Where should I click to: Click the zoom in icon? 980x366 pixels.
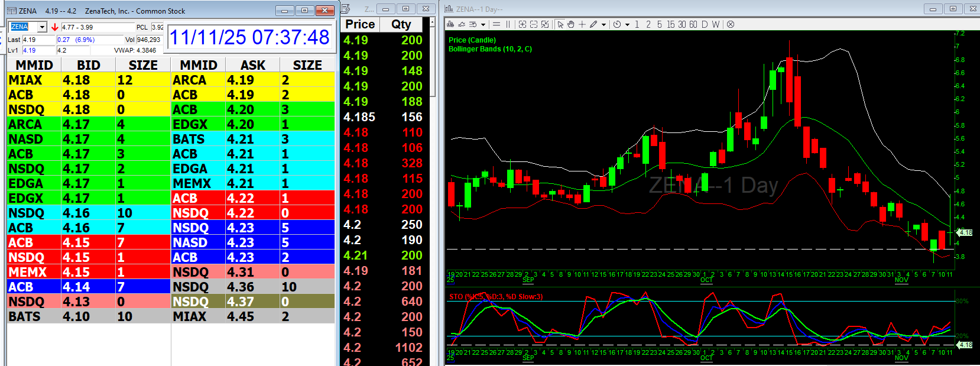(522, 24)
